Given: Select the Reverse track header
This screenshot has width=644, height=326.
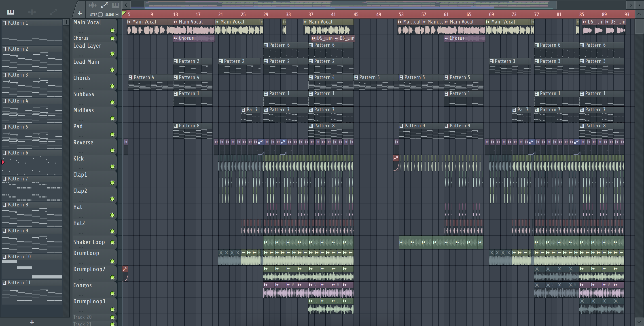Looking at the screenshot, I should (x=95, y=147).
